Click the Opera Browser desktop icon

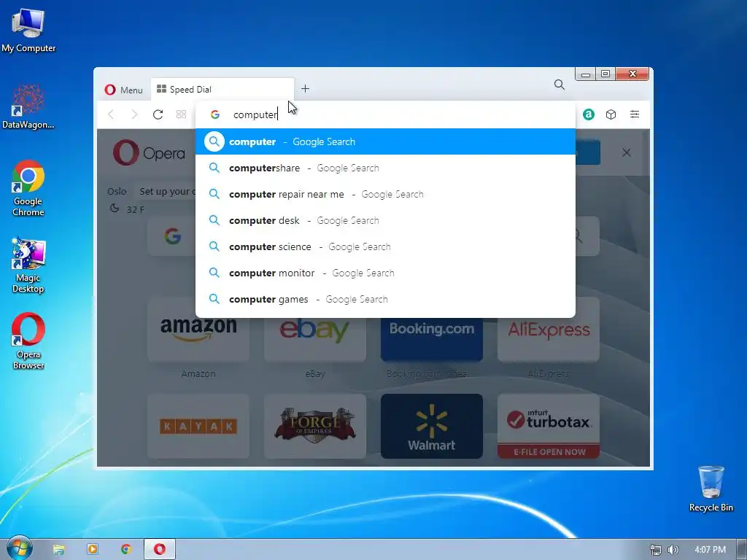28,341
